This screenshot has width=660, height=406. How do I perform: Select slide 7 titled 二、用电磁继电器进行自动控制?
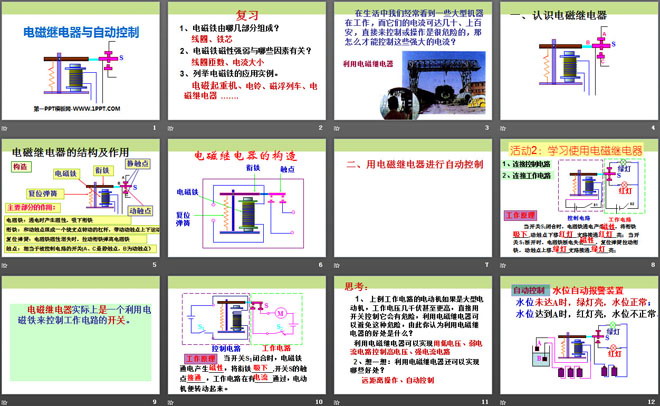(x=413, y=198)
